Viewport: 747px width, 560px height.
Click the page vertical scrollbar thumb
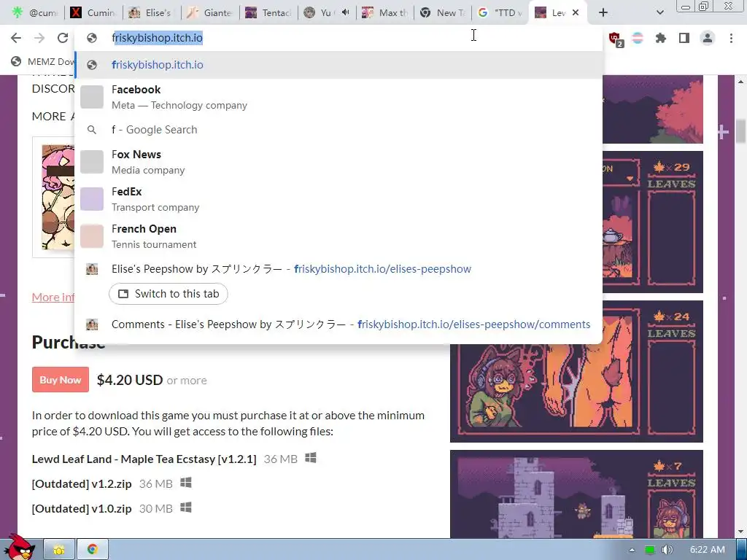click(741, 131)
